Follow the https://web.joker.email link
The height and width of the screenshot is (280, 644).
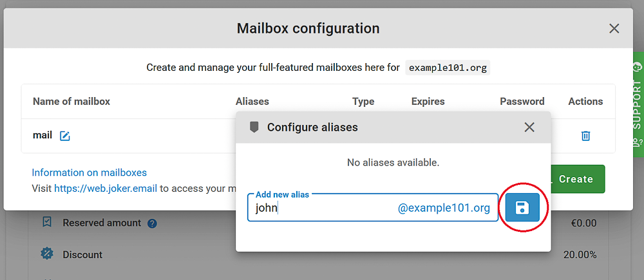coord(106,189)
